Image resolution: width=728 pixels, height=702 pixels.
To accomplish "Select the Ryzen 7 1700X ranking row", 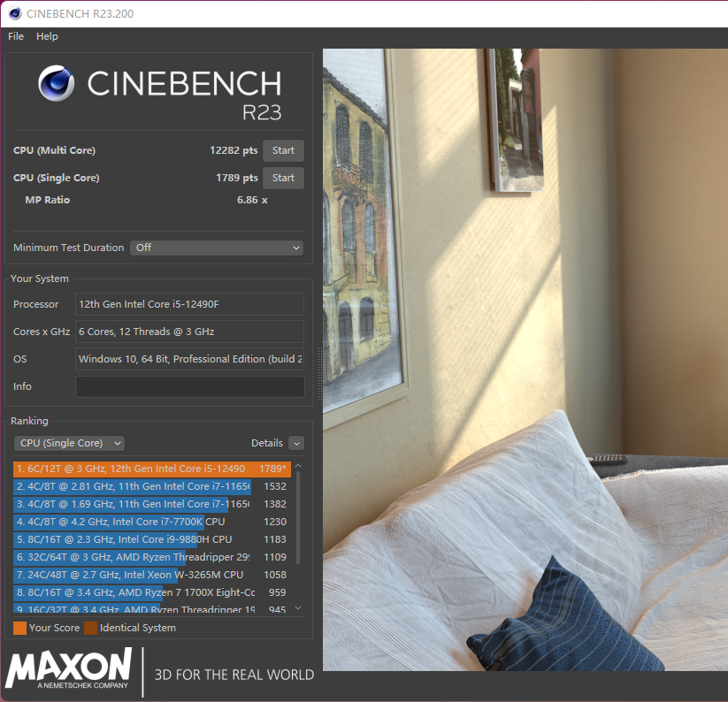I will click(152, 592).
